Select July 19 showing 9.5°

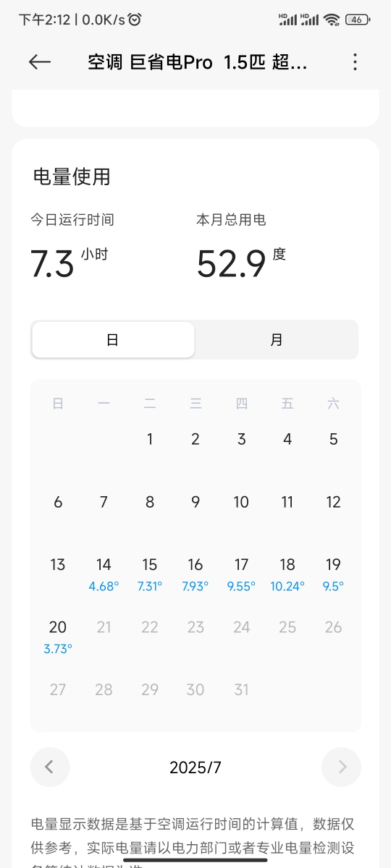pos(333,574)
